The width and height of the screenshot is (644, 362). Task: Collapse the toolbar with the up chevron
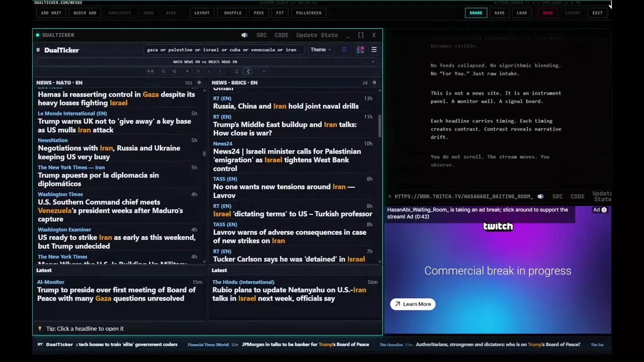pyautogui.click(x=264, y=71)
